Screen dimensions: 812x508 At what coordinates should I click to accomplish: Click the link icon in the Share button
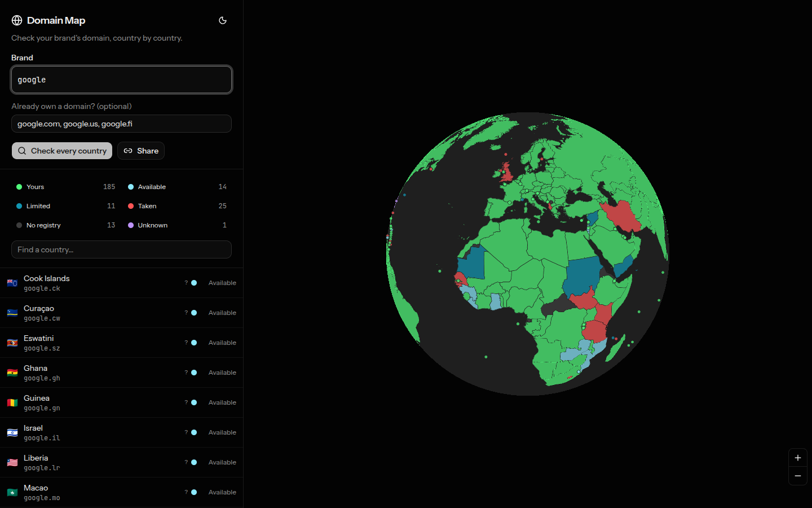[x=128, y=151]
